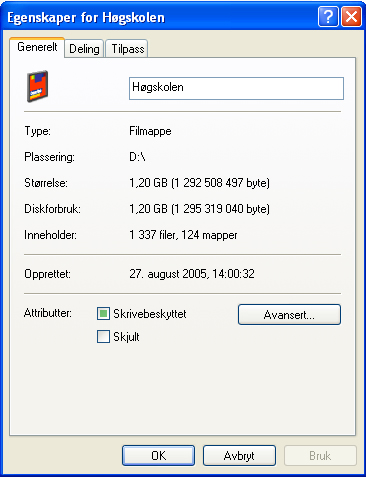Open the Deling tab

click(84, 49)
